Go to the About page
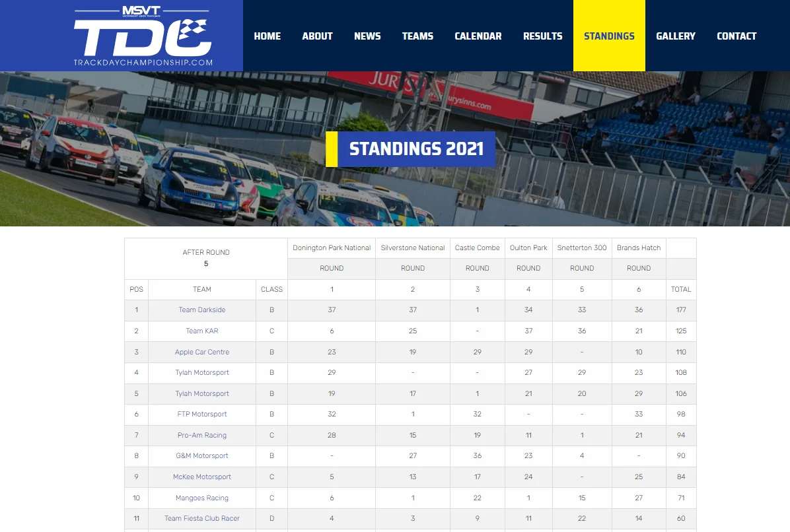The image size is (790, 532). coord(318,36)
